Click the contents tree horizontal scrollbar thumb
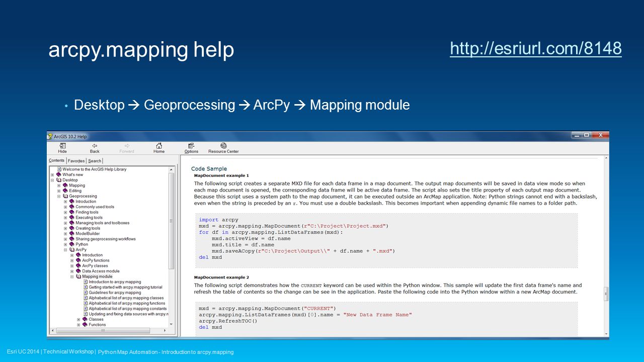The image size is (644, 362). click(x=103, y=330)
